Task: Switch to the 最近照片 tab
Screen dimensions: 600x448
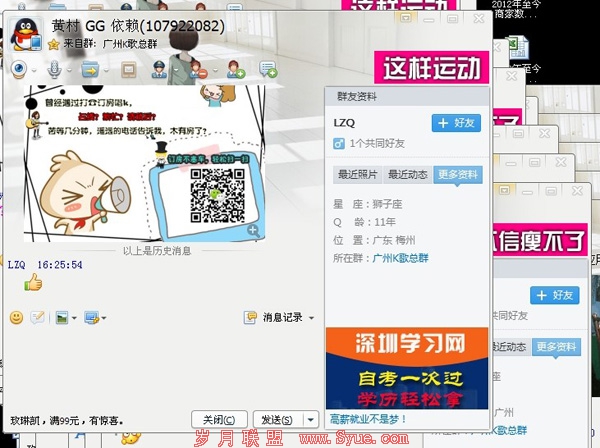Action: coord(357,175)
